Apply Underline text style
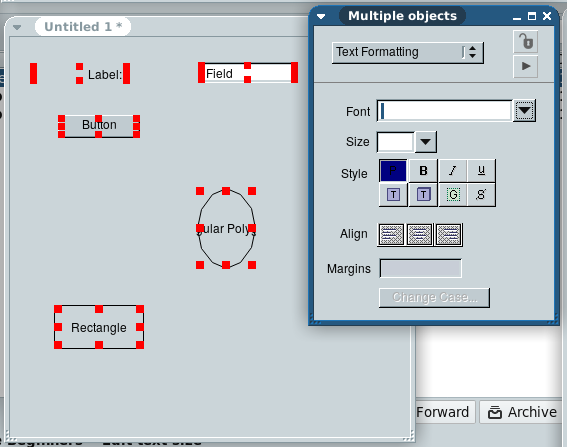Image resolution: width=567 pixels, height=447 pixels. click(x=481, y=171)
